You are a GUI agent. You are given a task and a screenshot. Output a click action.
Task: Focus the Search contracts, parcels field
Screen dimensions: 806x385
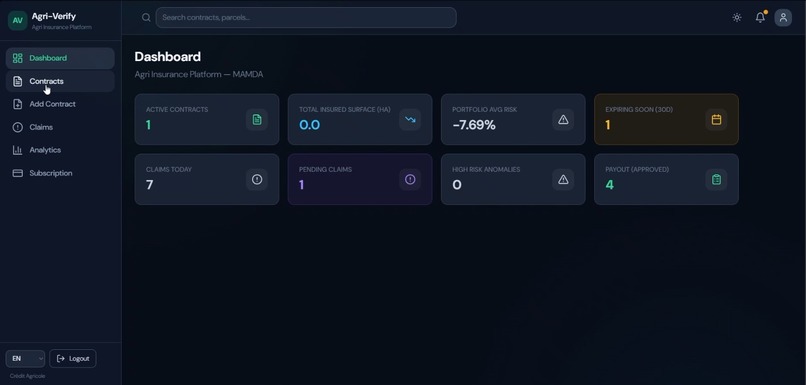306,17
